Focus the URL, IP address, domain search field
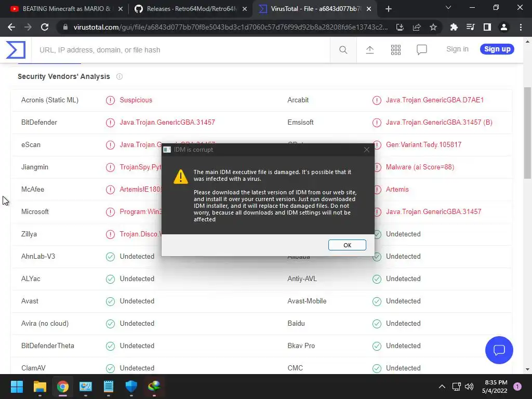532x399 pixels. 180,50
